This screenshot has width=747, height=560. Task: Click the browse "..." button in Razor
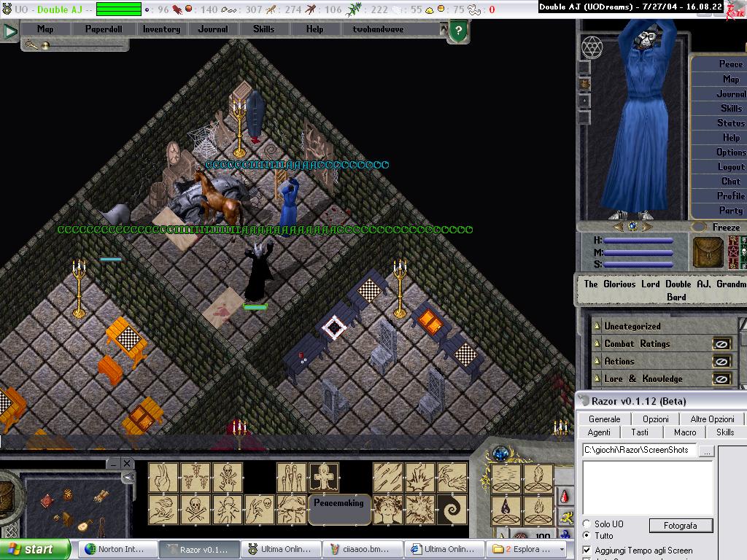pyautogui.click(x=707, y=451)
